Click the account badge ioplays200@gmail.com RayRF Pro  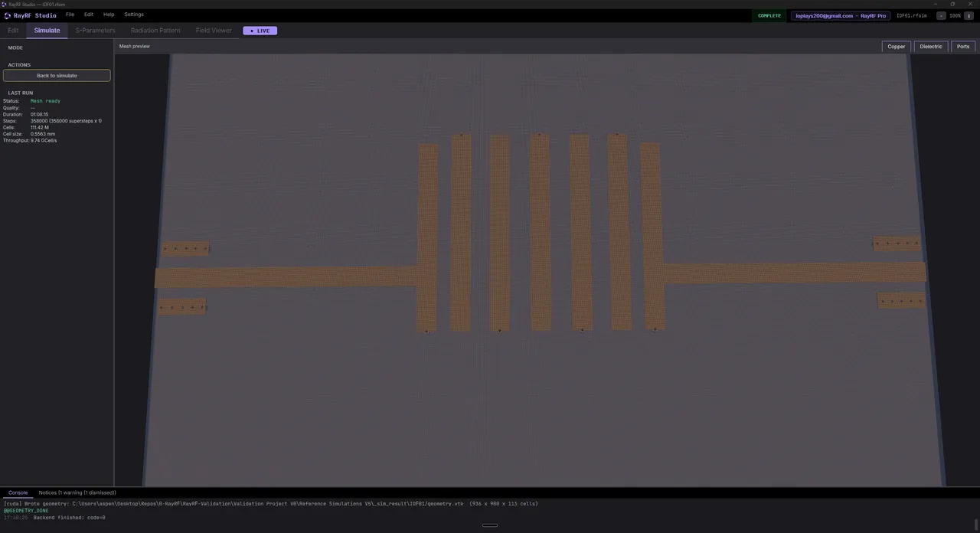(x=841, y=15)
